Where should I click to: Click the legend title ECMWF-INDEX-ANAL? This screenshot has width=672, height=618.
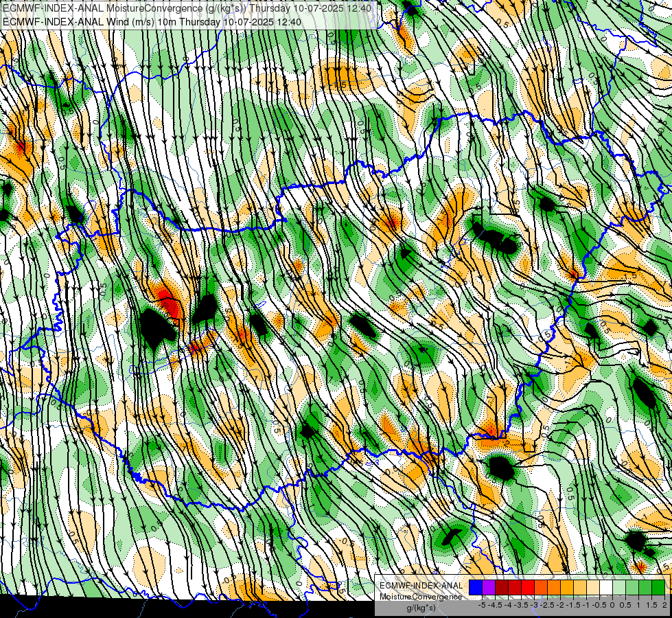(421, 586)
